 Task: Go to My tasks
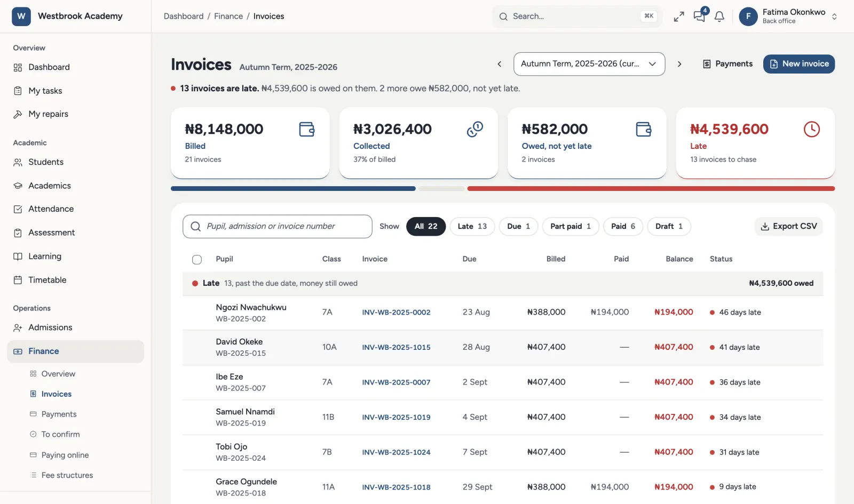pyautogui.click(x=76, y=91)
